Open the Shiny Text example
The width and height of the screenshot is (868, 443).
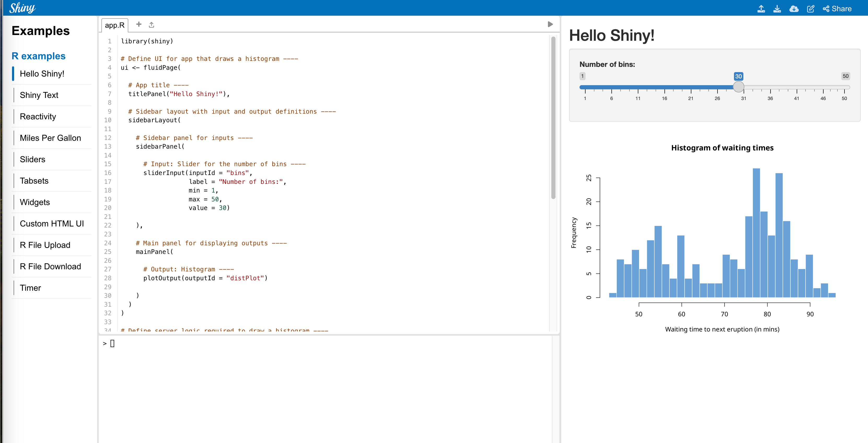pyautogui.click(x=39, y=95)
